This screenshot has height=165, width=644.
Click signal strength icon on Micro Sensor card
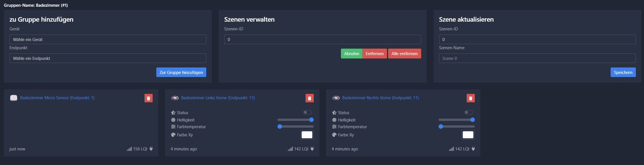pos(129,149)
